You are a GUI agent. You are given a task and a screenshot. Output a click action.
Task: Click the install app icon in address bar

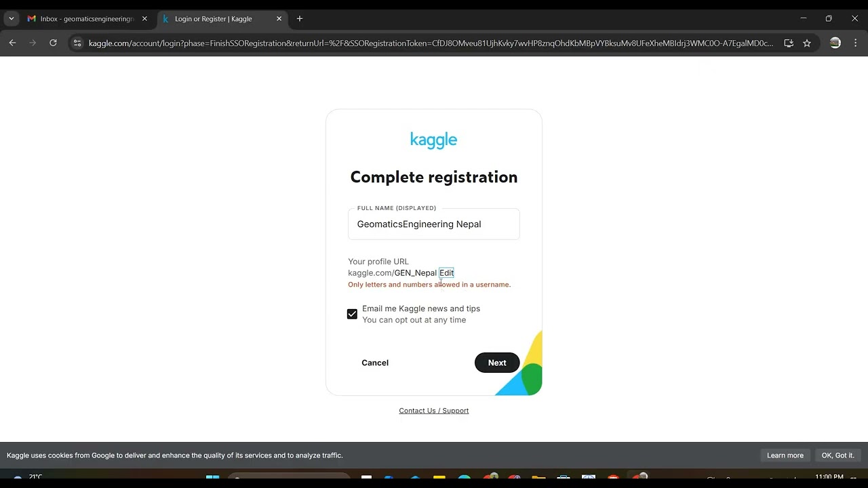789,43
